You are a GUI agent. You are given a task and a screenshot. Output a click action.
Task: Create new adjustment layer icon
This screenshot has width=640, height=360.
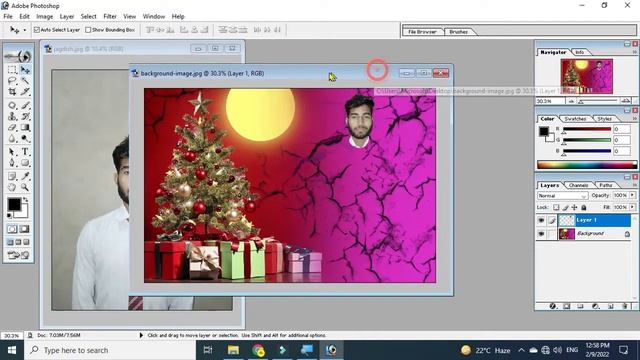point(596,306)
